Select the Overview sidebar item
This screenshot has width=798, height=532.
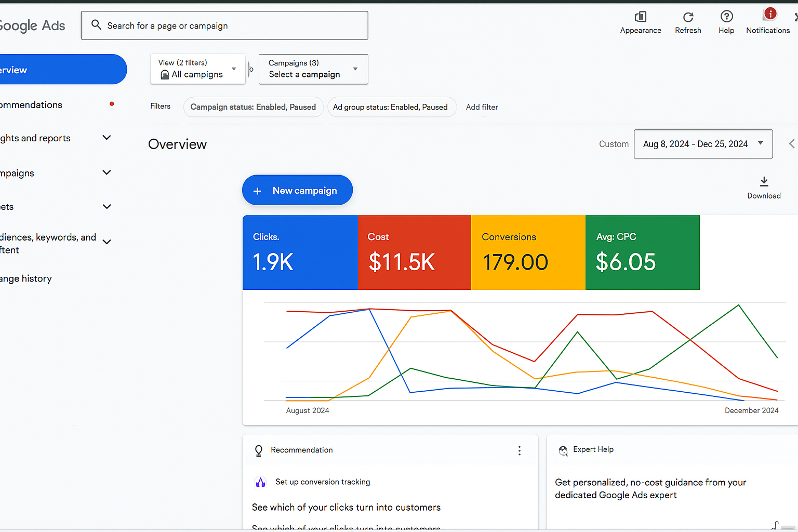pos(62,70)
